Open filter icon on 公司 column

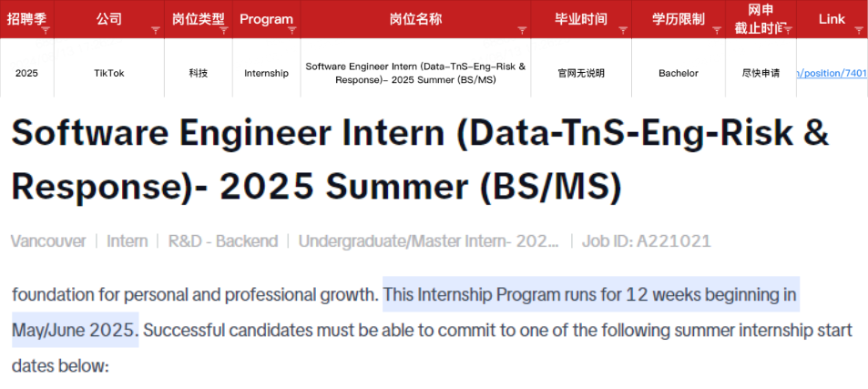(x=156, y=30)
